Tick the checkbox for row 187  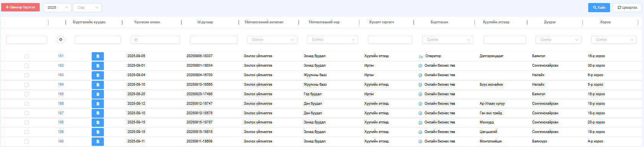[26, 113]
